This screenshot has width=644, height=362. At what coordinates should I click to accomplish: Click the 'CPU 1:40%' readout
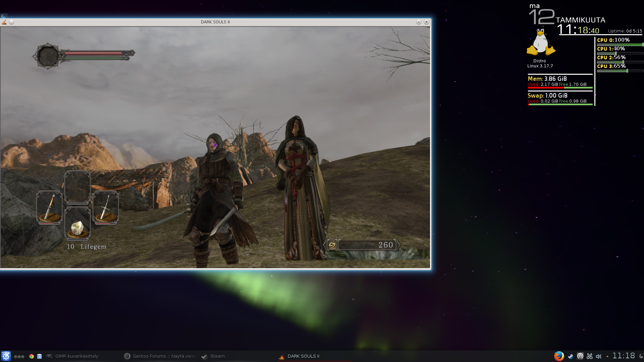[611, 49]
